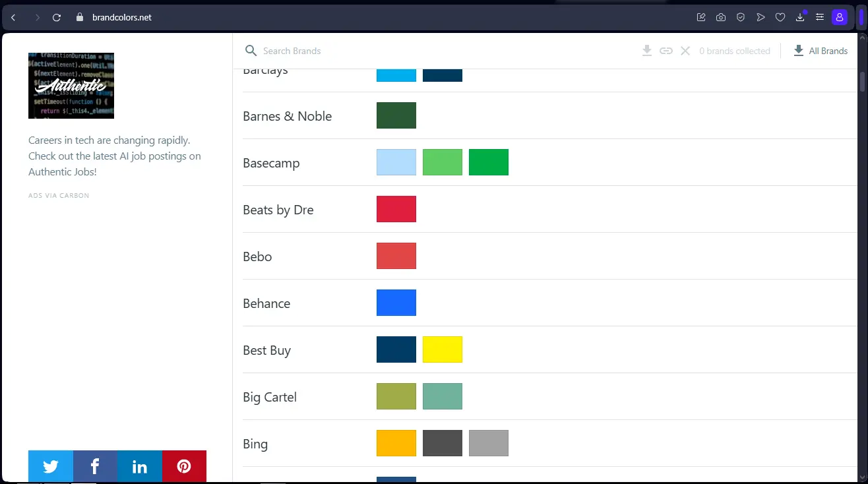Click the All Brands download icon
This screenshot has height=484, width=868.
tap(799, 51)
